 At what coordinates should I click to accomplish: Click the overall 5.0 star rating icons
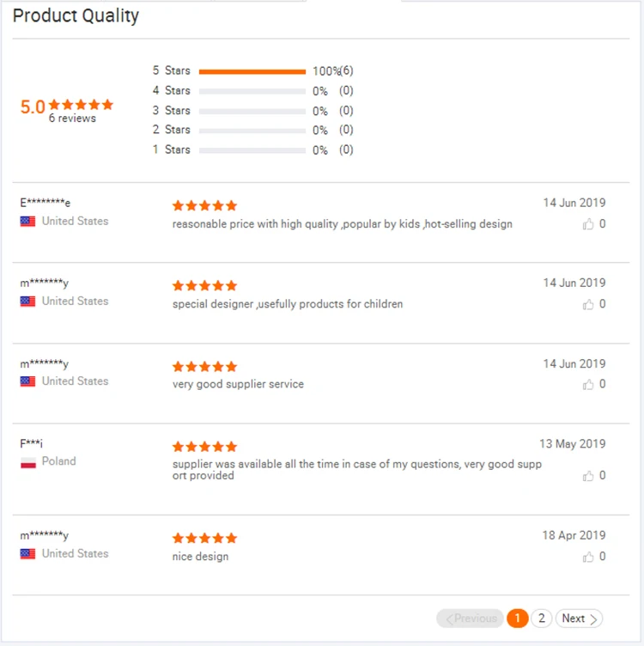point(81,105)
